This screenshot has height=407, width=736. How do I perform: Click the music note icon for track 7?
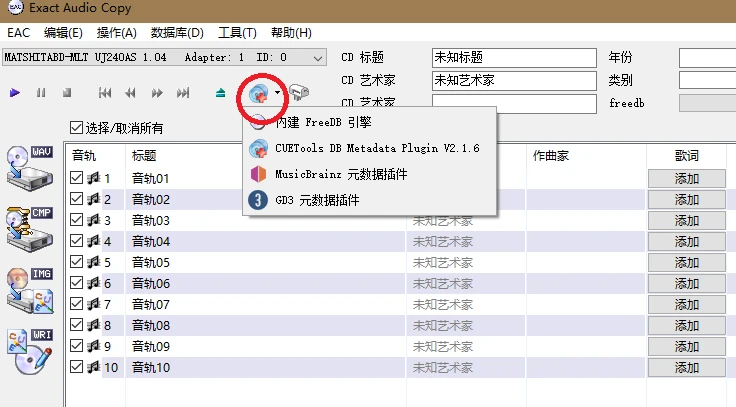pyautogui.click(x=93, y=304)
